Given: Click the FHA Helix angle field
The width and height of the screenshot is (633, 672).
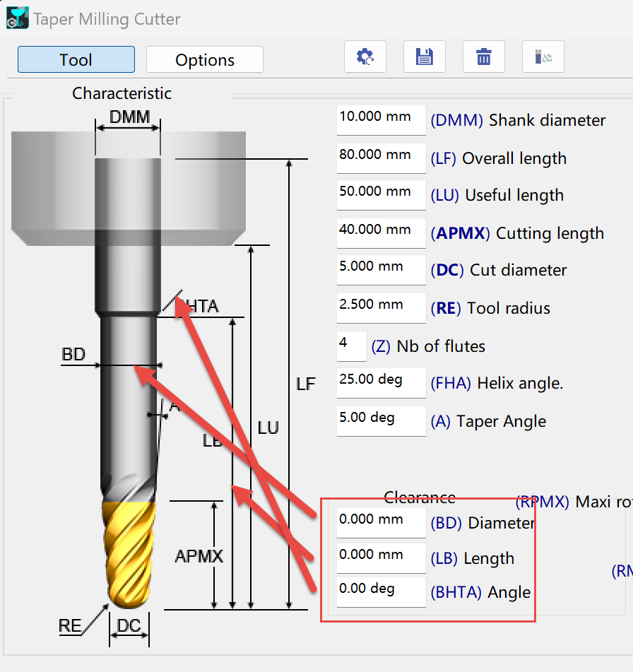Looking at the screenshot, I should (381, 383).
